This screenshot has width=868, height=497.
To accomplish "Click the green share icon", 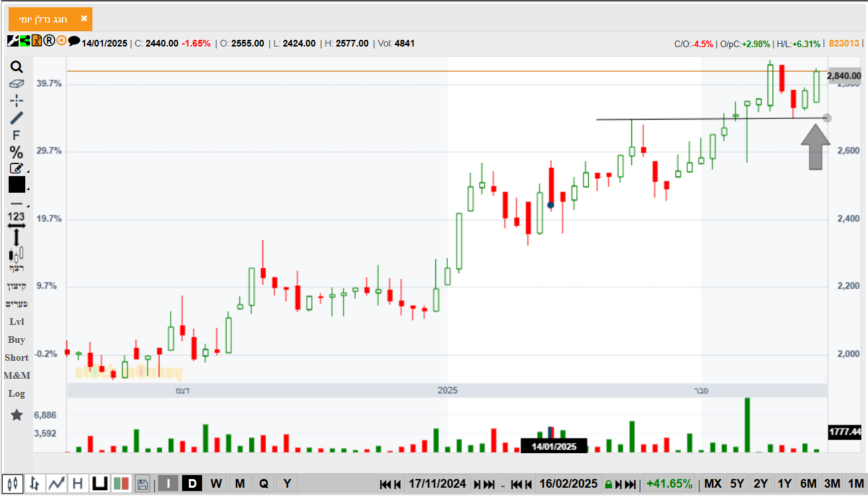I will click(25, 41).
